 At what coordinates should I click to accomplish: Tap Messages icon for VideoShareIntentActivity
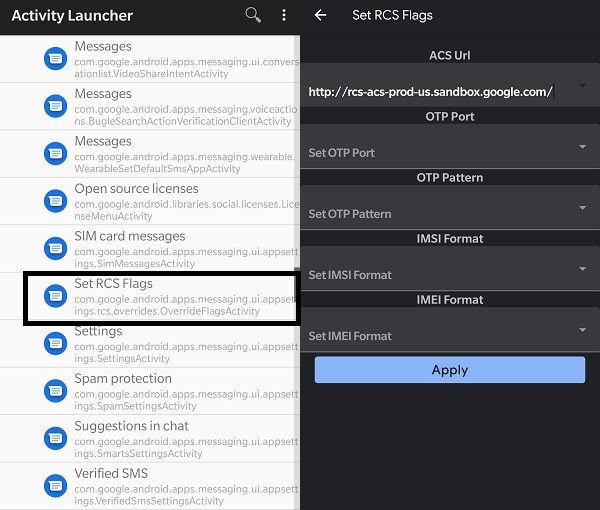click(55, 59)
